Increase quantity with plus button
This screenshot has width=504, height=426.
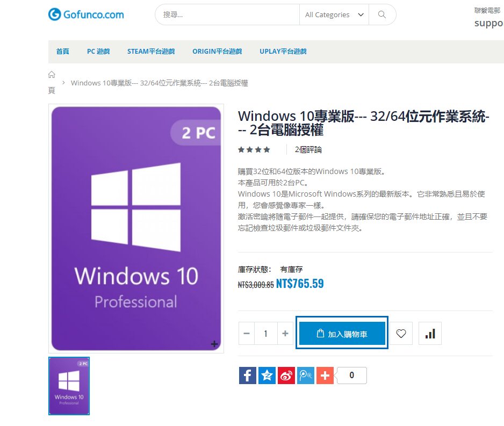[285, 334]
